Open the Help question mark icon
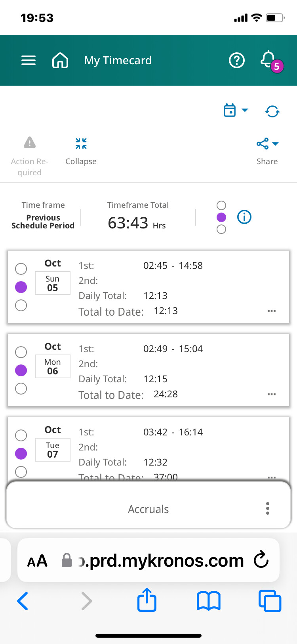 [x=237, y=60]
